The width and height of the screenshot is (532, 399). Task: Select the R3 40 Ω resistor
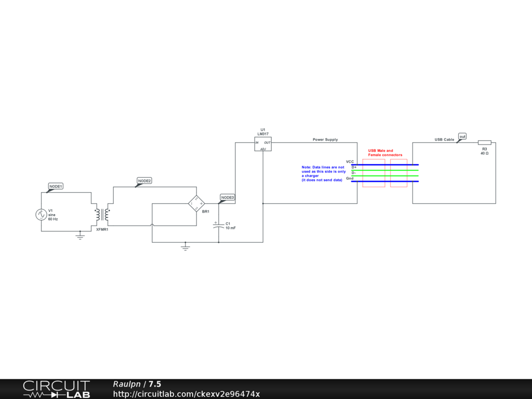[x=484, y=142]
